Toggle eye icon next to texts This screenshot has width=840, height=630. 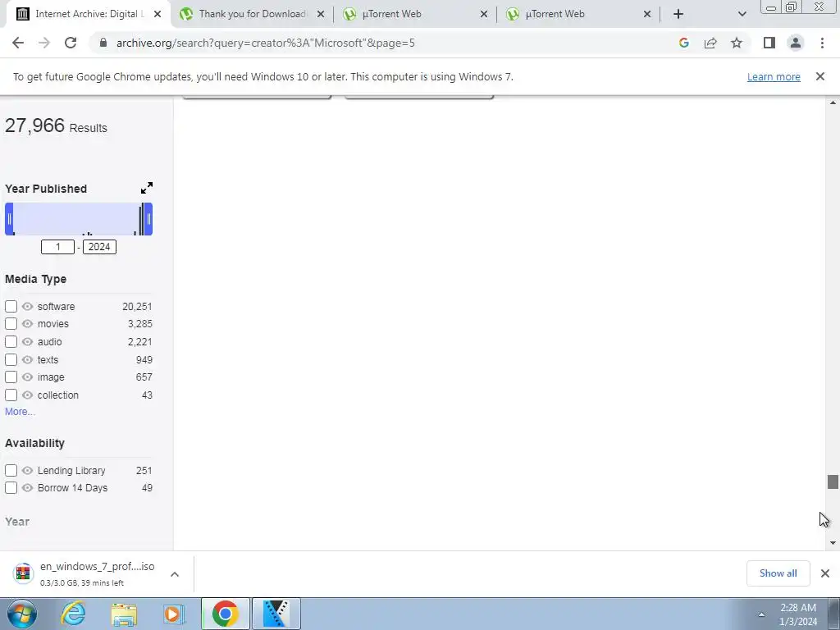click(x=27, y=359)
